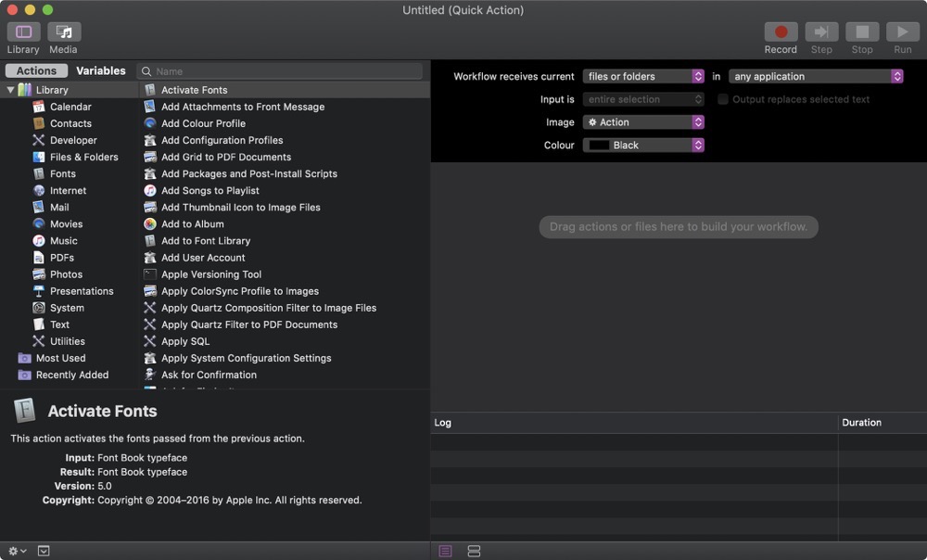Select the System category icon
This screenshot has width=927, height=560.
[38, 308]
